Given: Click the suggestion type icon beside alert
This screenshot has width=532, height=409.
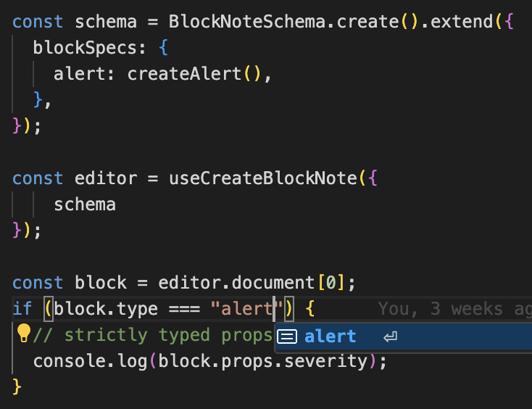Looking at the screenshot, I should [288, 336].
